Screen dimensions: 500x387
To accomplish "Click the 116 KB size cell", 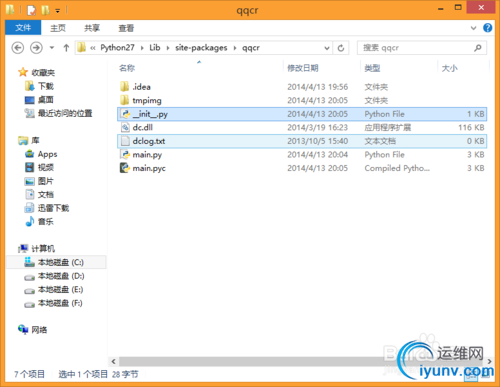I will [471, 127].
